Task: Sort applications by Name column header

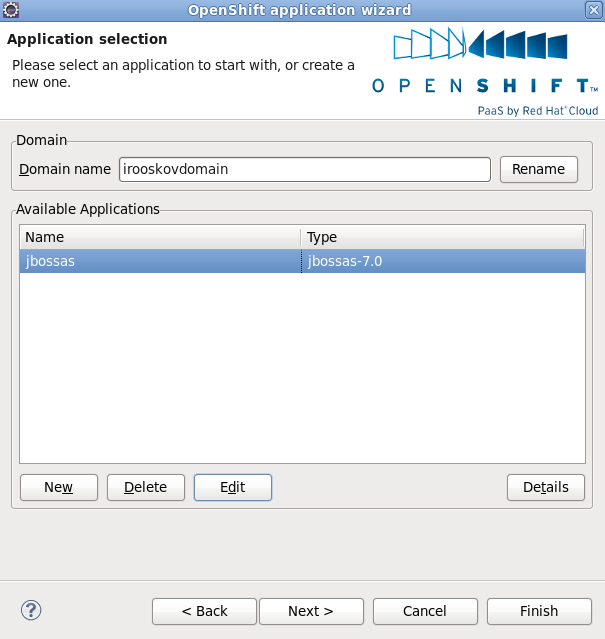Action: pos(160,237)
